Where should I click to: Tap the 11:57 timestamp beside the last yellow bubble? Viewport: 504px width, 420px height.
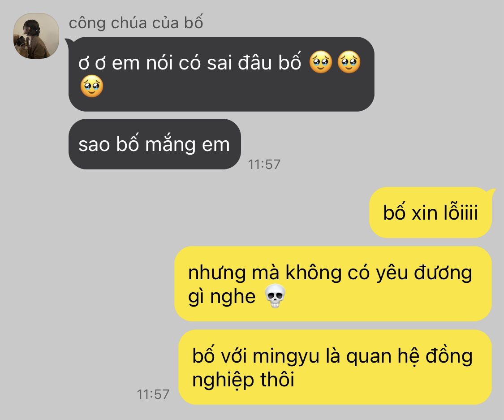coord(153,394)
